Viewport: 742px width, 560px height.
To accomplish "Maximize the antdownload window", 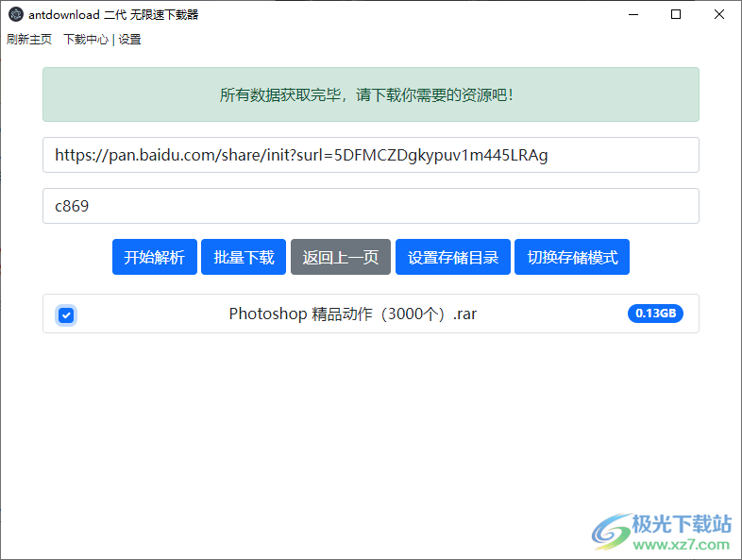I will click(676, 14).
